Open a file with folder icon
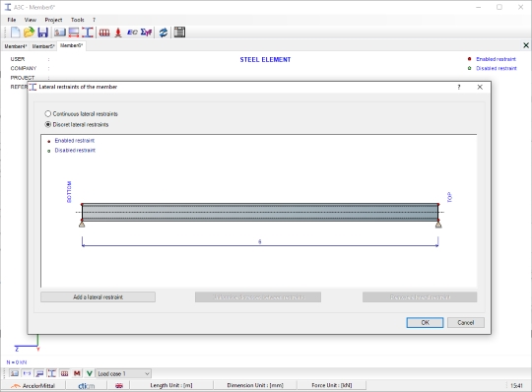Image resolution: width=532 pixels, height=392 pixels. 29,33
